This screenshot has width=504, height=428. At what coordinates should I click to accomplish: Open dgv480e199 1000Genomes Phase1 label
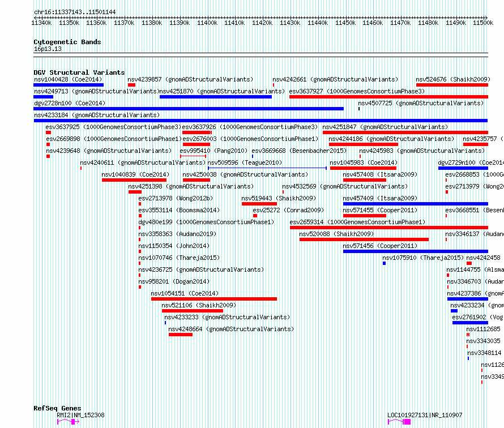point(206,222)
